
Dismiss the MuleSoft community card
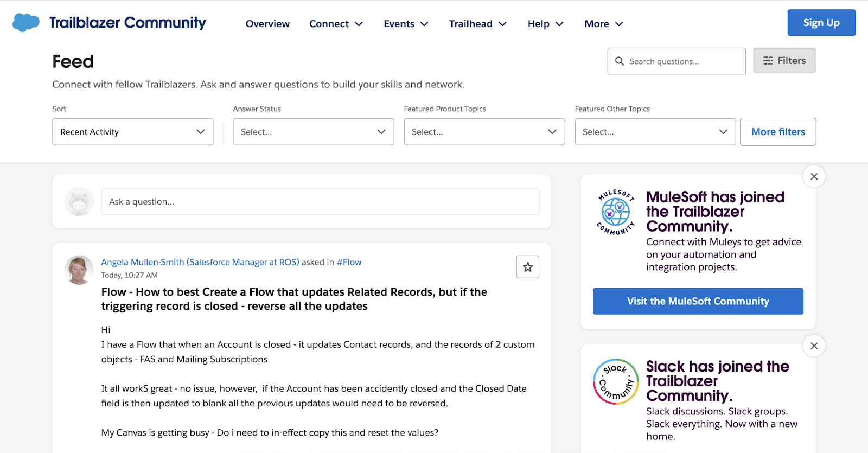click(814, 176)
